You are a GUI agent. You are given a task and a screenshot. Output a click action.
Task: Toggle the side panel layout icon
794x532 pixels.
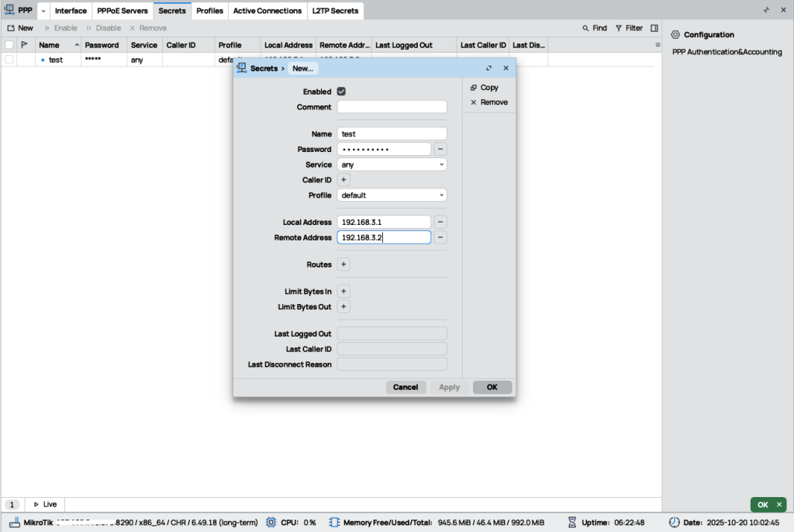click(x=654, y=28)
